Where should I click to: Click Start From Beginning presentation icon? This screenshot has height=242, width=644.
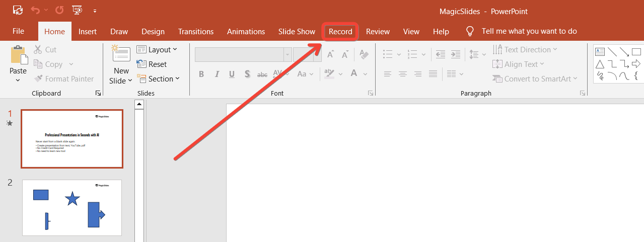click(77, 10)
